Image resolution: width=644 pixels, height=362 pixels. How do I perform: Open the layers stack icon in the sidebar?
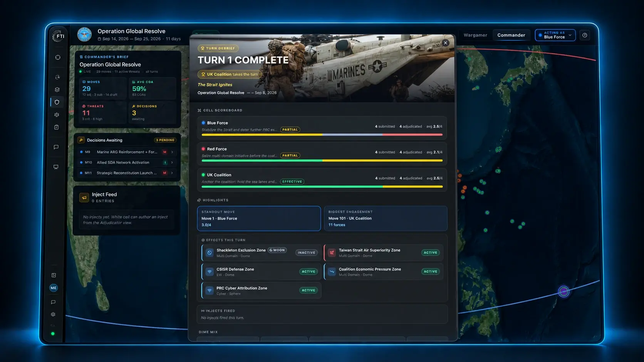(57, 89)
